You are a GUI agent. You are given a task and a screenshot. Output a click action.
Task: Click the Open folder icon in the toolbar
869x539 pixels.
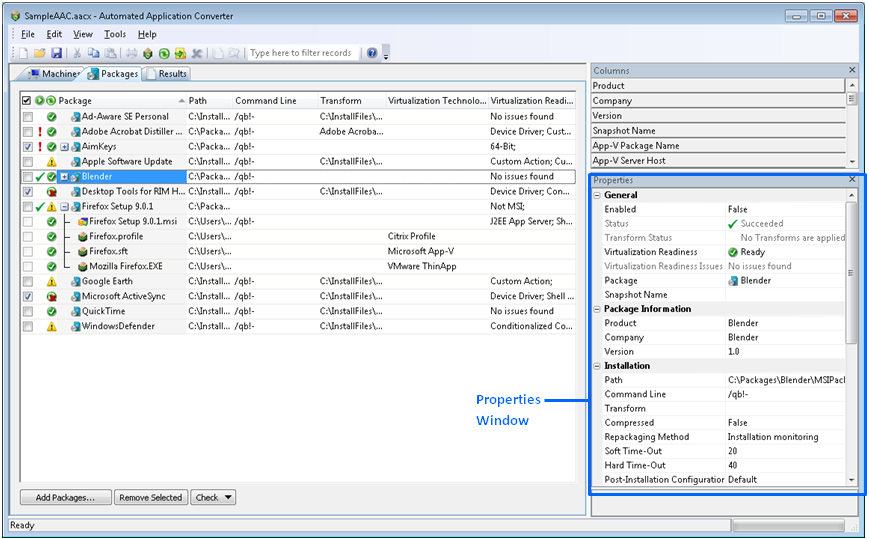click(x=40, y=53)
